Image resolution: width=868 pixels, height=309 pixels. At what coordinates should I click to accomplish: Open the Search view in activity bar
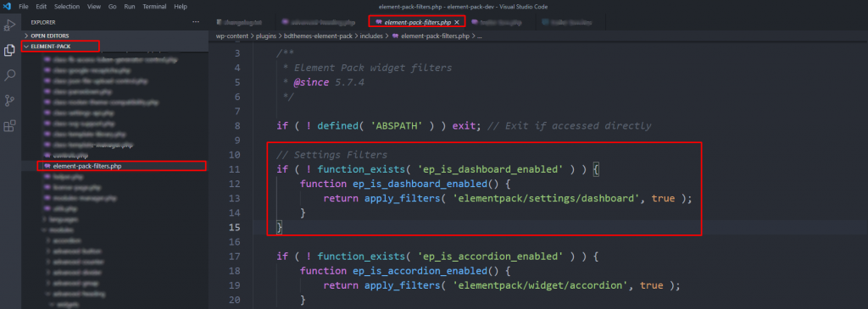coord(9,75)
